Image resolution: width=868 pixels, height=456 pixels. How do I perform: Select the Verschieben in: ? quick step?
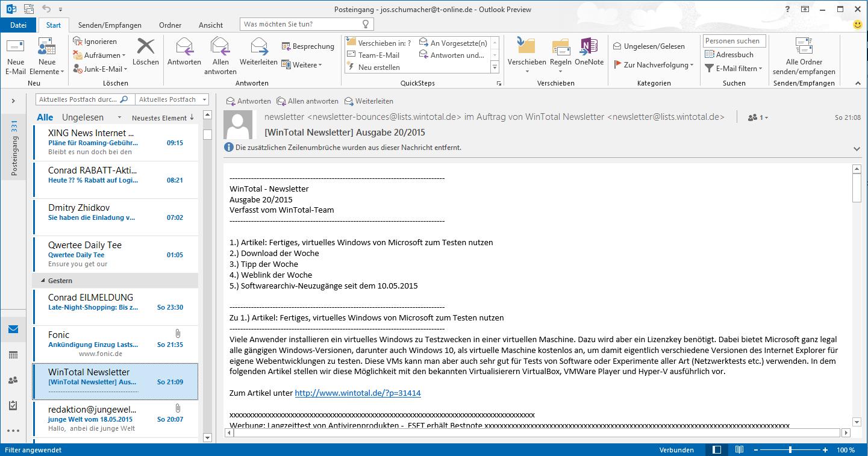coord(380,43)
